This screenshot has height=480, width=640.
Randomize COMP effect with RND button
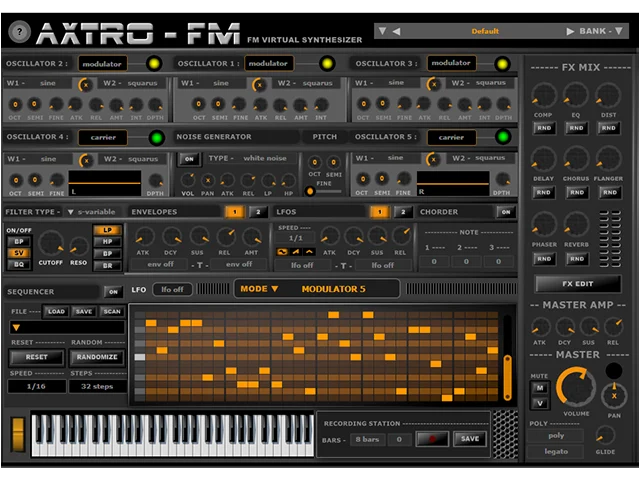tap(544, 128)
